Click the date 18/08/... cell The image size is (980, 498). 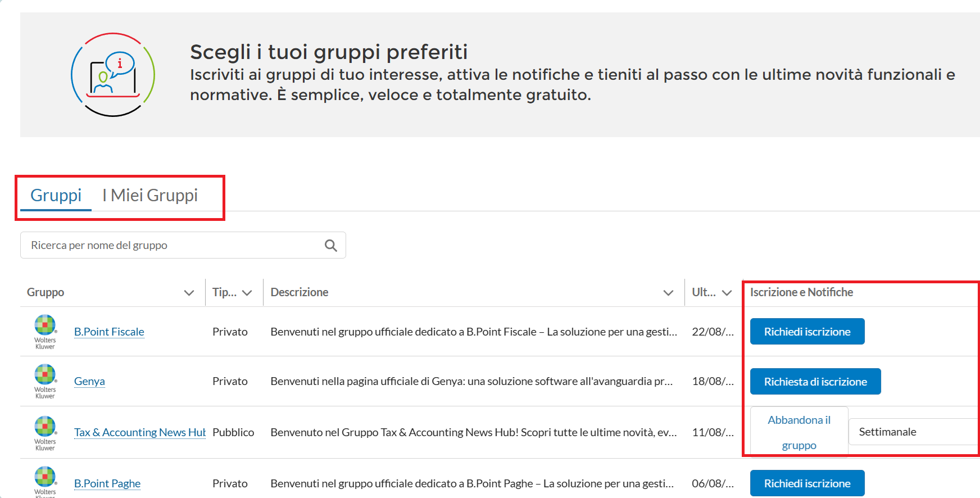point(713,381)
